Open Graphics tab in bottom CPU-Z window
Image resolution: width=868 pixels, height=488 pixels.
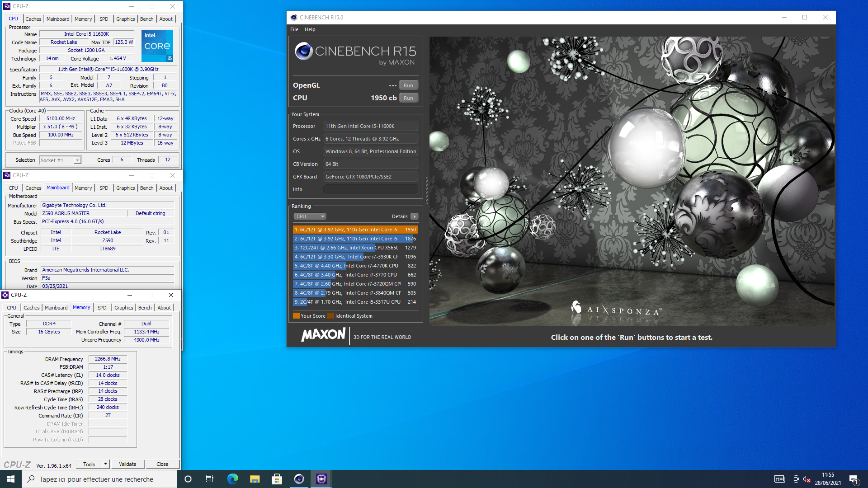point(123,308)
